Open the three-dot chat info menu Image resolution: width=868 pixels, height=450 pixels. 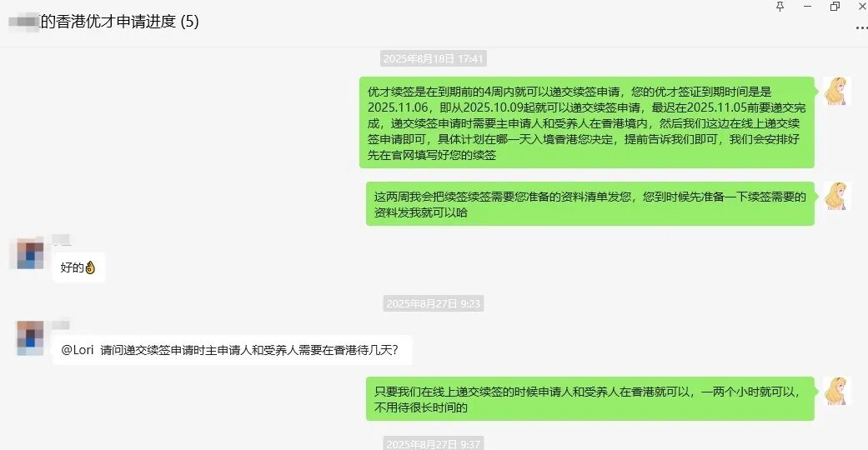[x=861, y=28]
